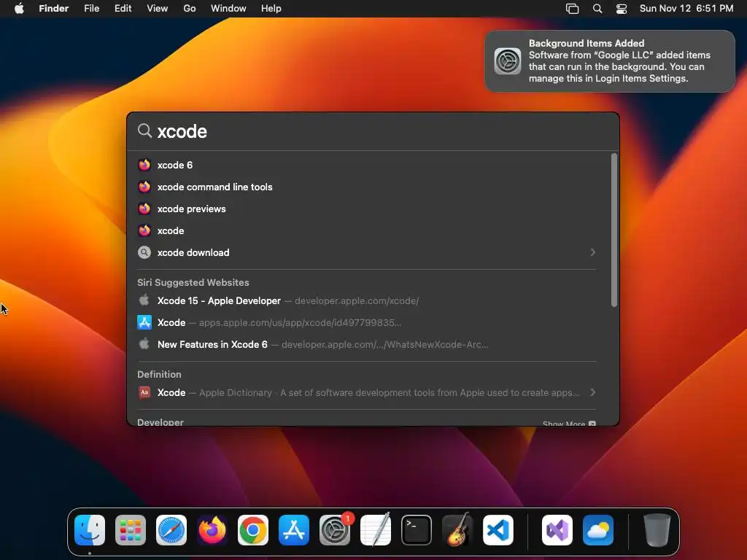Click Dictionary icon beside Xcode definition
Viewport: 747px width, 560px height.
tap(144, 392)
